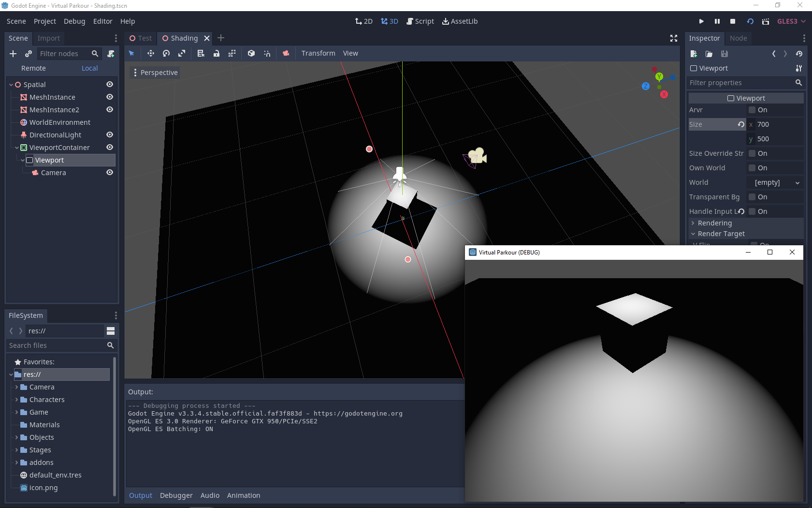Open the GLES3 renderer dropdown
This screenshot has height=508, width=812.
click(x=791, y=21)
